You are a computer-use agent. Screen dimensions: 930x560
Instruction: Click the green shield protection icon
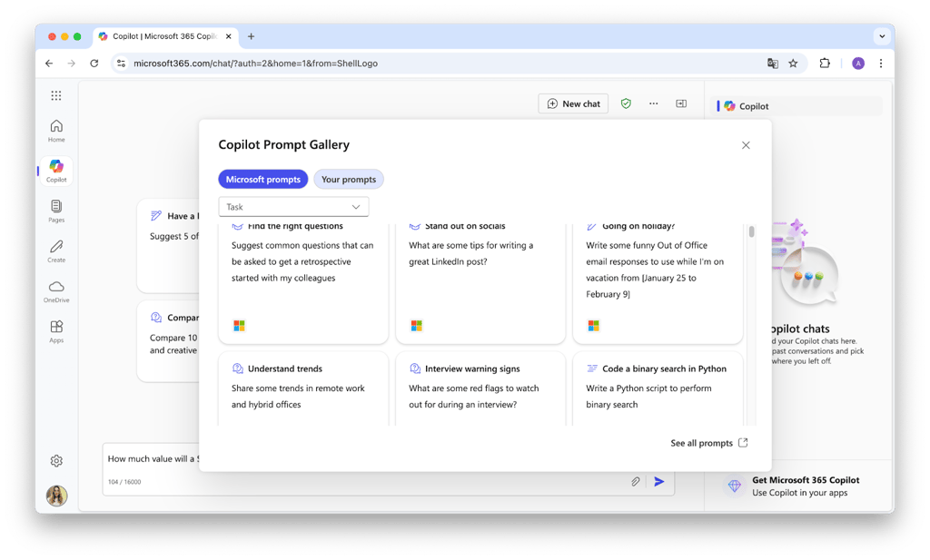coord(626,103)
